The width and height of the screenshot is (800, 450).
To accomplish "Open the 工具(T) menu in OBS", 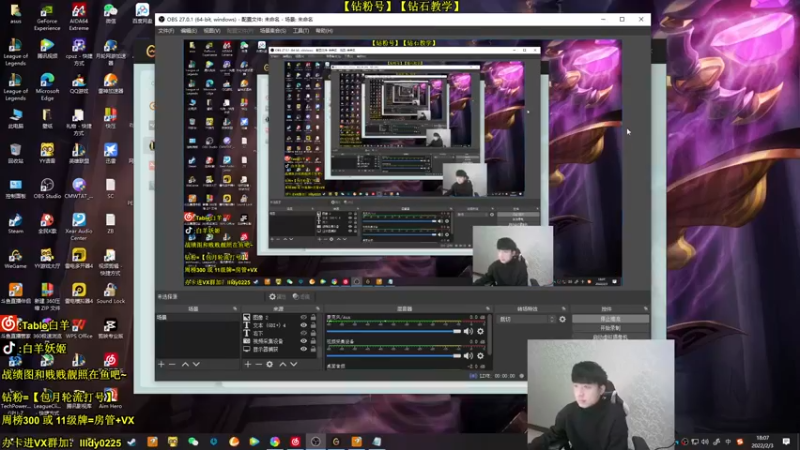I will (301, 31).
